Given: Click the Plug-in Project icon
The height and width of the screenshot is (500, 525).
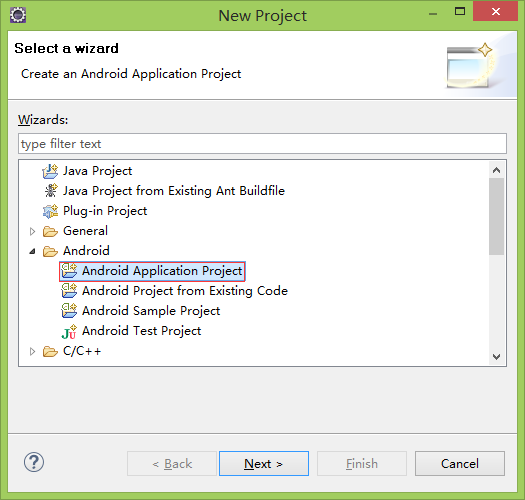Looking at the screenshot, I should coord(50,211).
